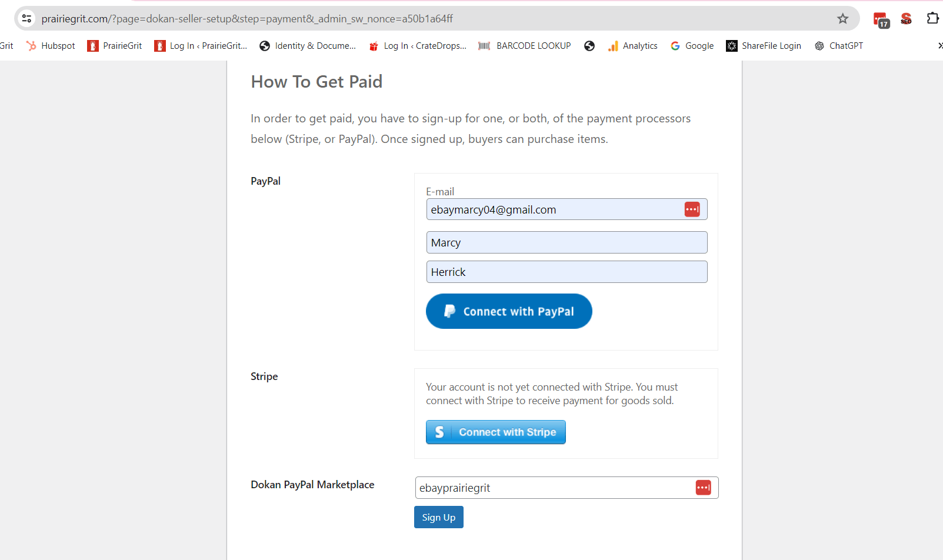Click password manager icon in PayPal email field
The height and width of the screenshot is (560, 943).
coord(692,209)
